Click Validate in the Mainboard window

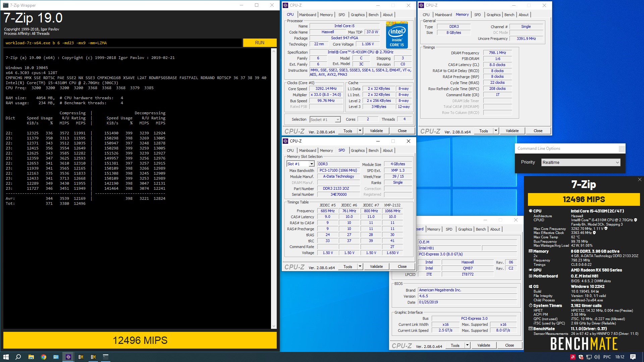(484, 345)
